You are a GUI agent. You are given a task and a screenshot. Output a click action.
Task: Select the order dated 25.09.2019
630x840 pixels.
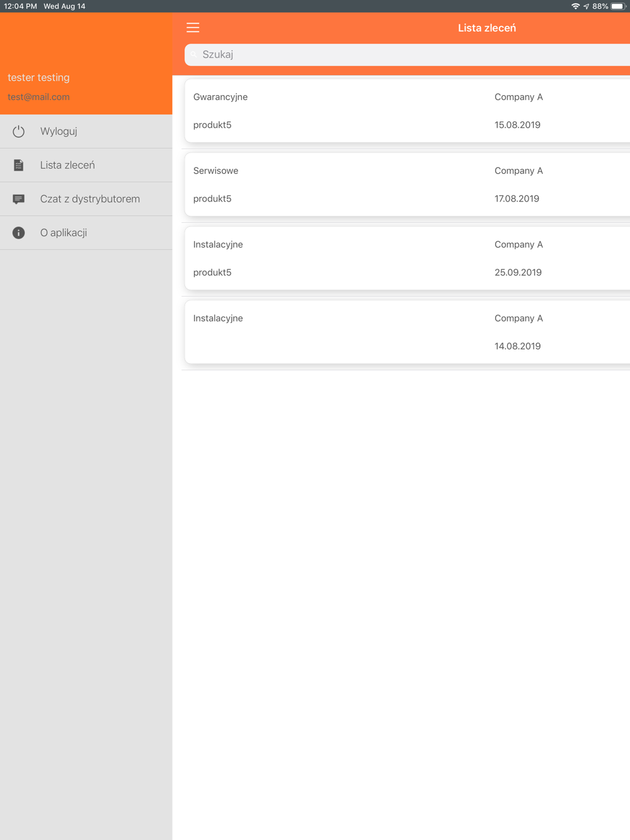[x=407, y=258]
